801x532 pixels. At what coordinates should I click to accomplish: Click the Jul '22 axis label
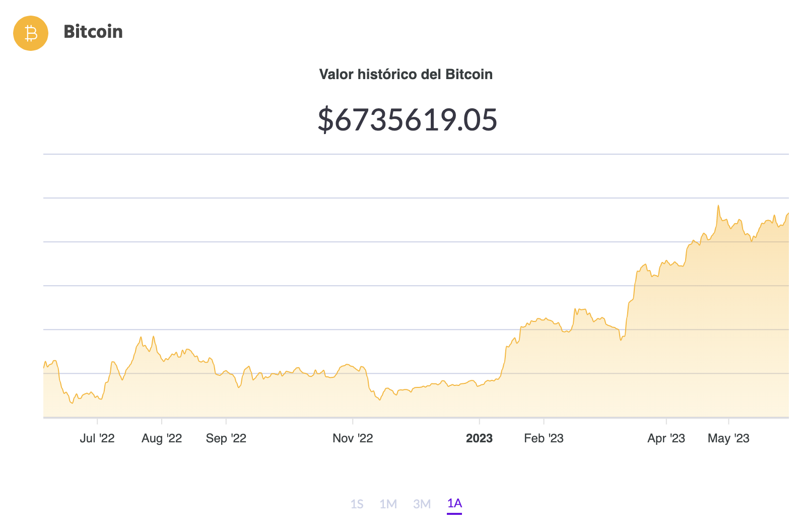click(x=98, y=438)
